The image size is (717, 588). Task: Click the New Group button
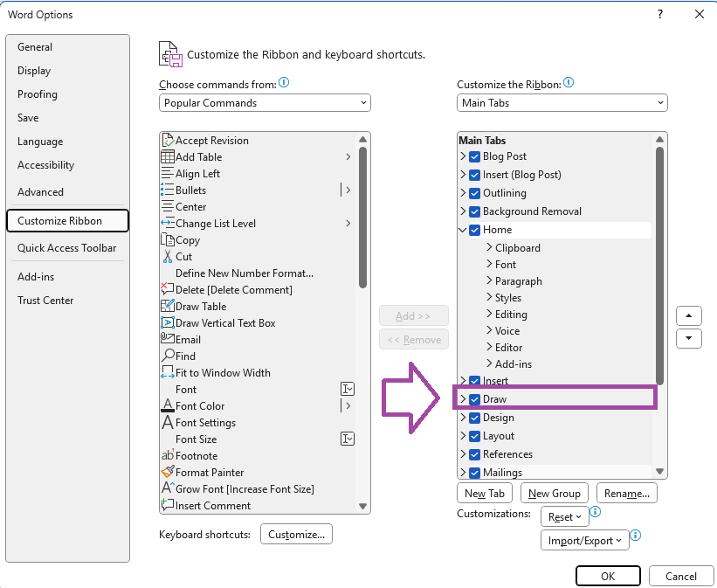[554, 493]
